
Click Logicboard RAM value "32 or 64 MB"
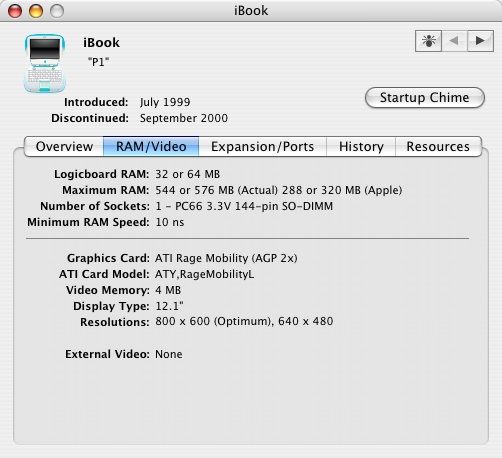click(x=188, y=174)
